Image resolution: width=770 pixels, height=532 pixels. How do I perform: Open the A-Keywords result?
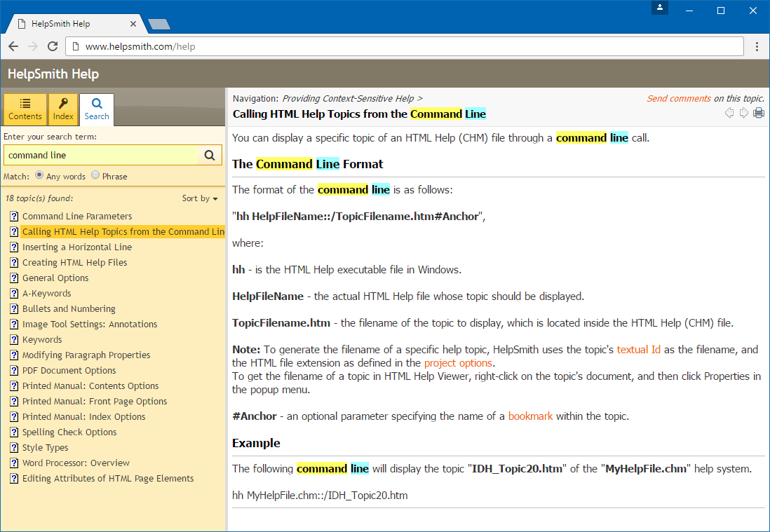pos(47,294)
